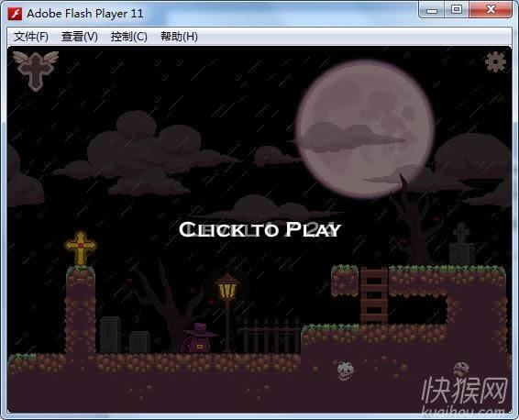
Task: Click the Click to Play text
Action: [259, 229]
